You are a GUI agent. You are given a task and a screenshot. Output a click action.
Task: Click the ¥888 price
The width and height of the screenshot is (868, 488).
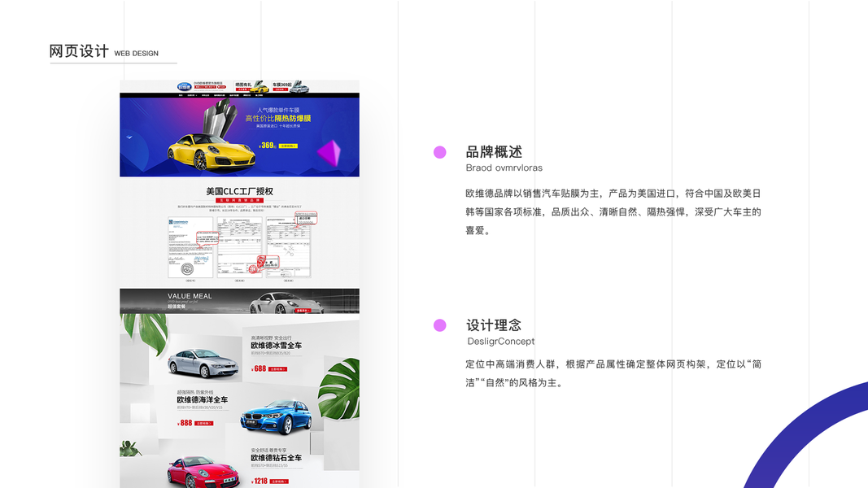coord(185,423)
